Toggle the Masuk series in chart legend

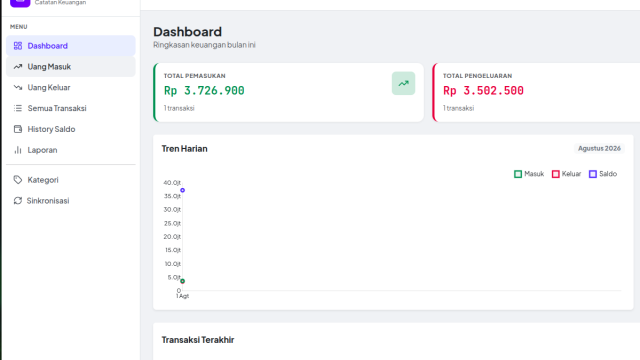pyautogui.click(x=529, y=174)
